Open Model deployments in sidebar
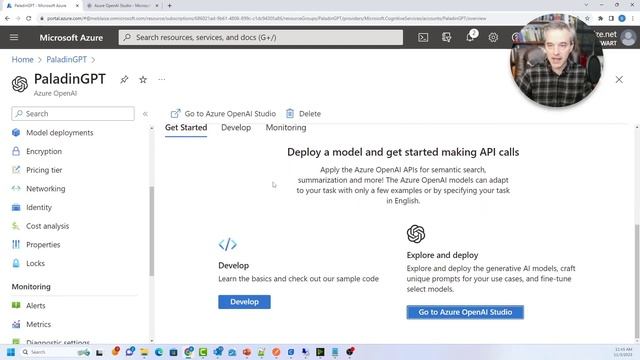 coord(60,133)
